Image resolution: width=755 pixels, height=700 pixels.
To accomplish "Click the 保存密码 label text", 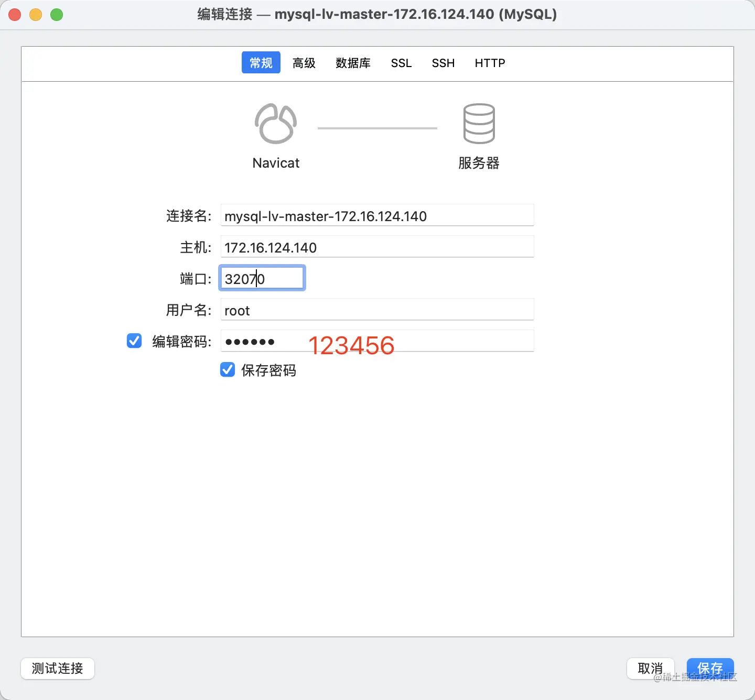I will (268, 370).
